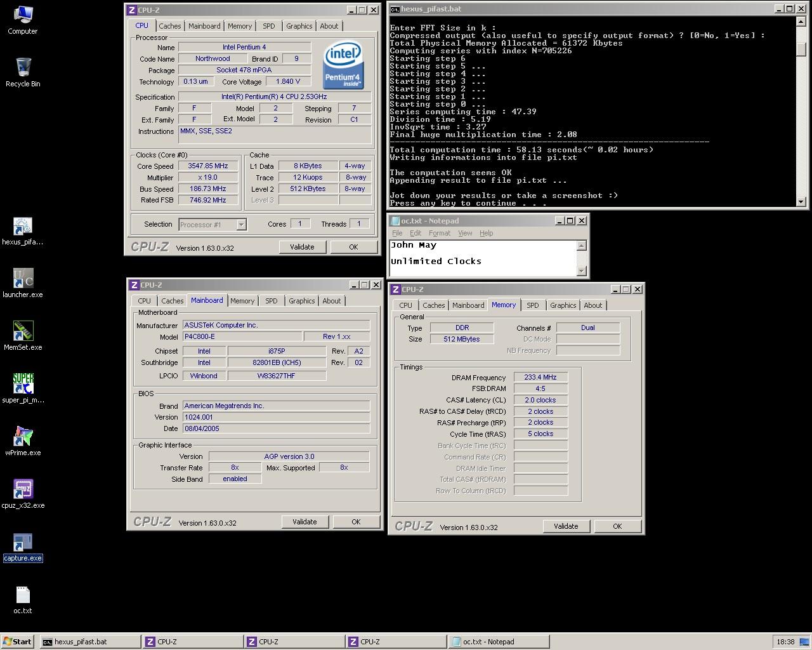Click OK in the CPU tab window
This screenshot has width=812, height=650.
[353, 247]
